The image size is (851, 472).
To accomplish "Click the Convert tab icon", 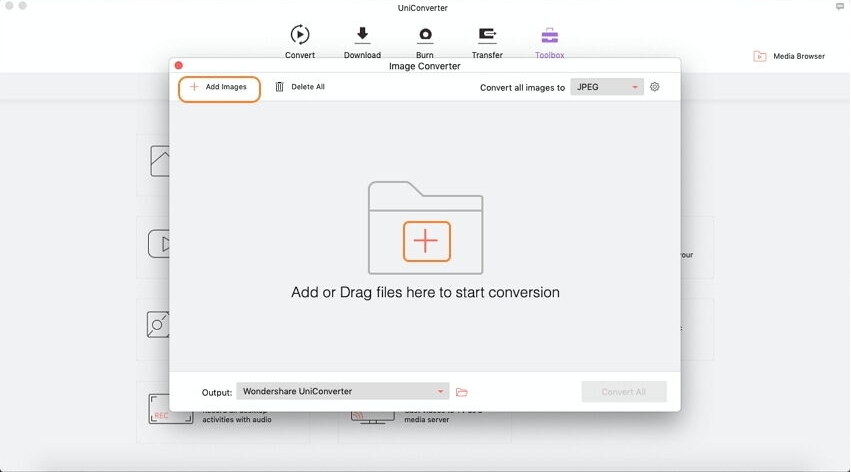I will pos(299,35).
